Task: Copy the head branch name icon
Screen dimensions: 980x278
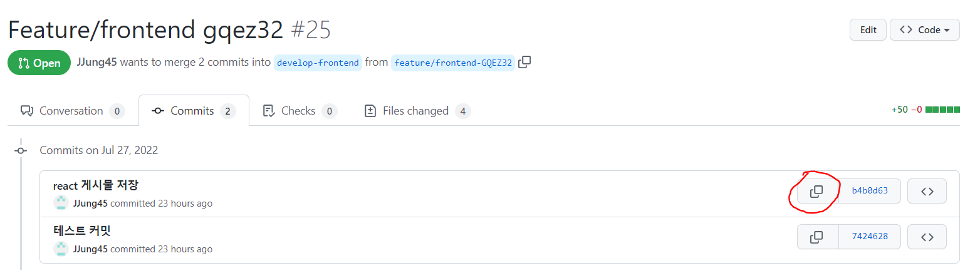Action: (525, 62)
